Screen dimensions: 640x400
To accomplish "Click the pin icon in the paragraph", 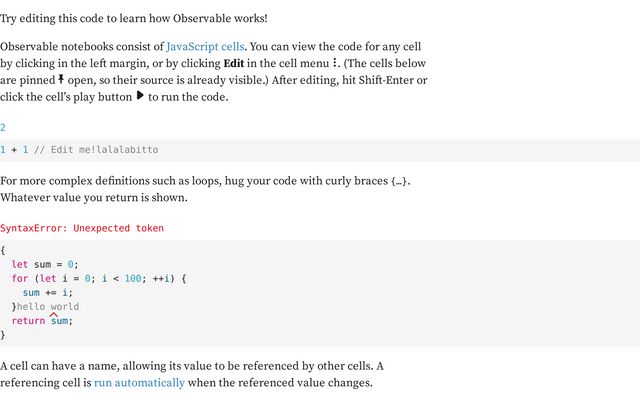I will (x=61, y=79).
